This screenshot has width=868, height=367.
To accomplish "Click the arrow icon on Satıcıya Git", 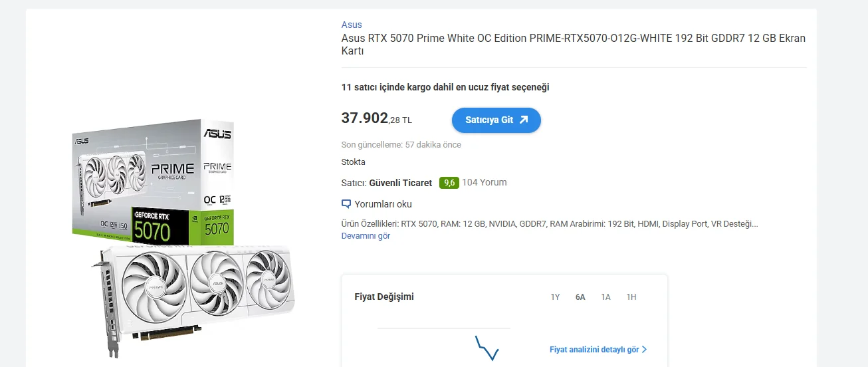I will tap(524, 120).
